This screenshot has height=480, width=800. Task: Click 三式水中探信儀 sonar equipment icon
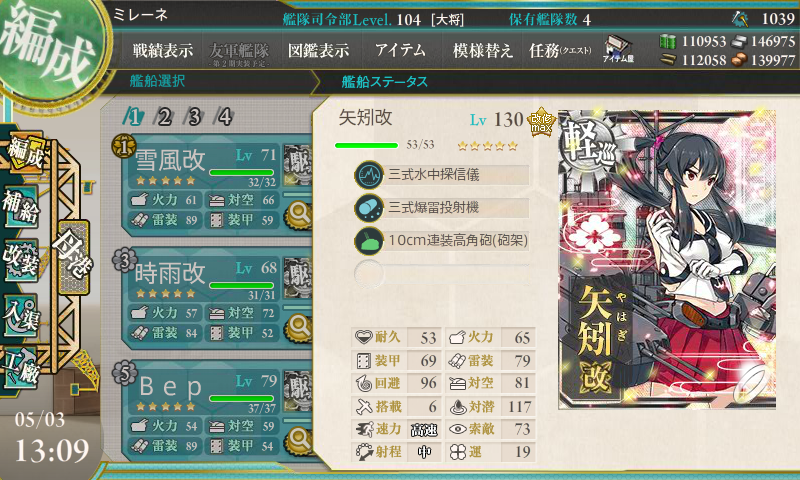tap(369, 175)
